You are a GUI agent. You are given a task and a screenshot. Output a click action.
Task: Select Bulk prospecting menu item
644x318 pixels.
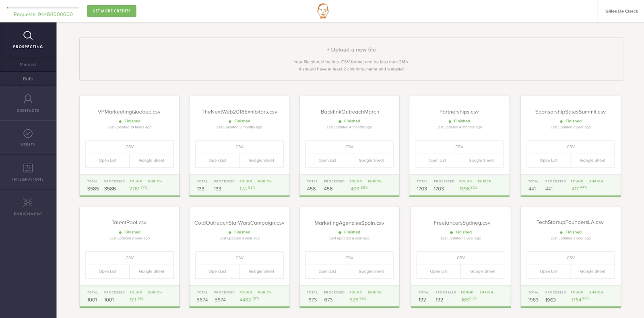tap(28, 79)
